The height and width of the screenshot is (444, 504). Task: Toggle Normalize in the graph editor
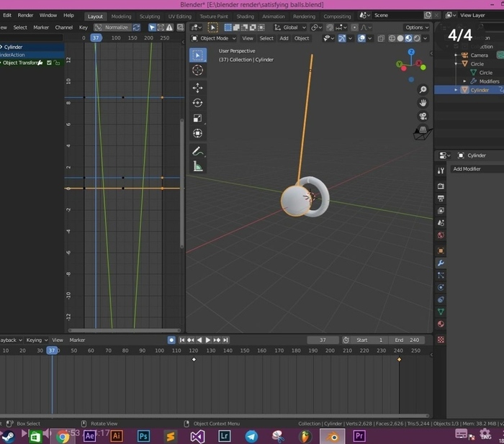[113, 27]
